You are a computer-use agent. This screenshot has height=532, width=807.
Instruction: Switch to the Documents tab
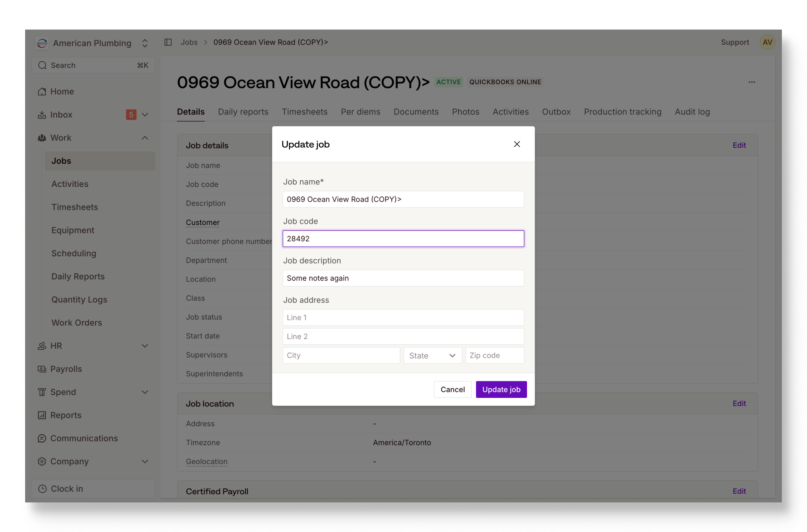[x=416, y=112]
